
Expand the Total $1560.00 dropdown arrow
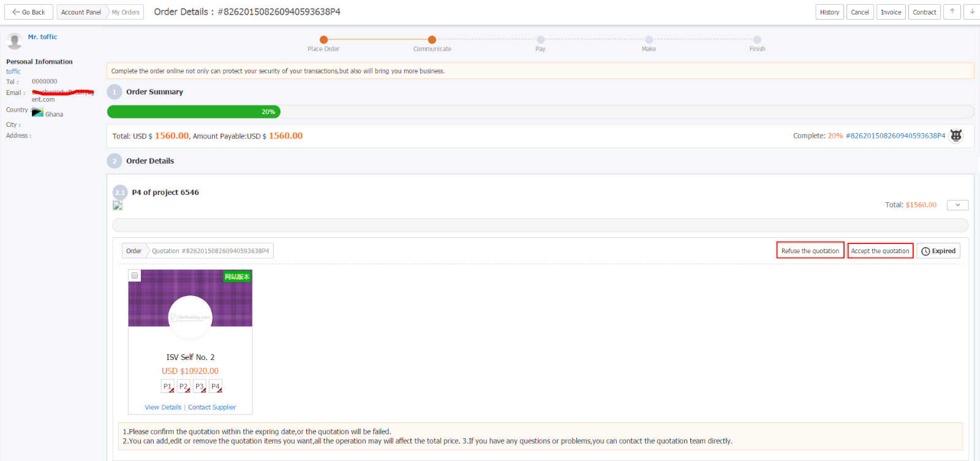957,205
